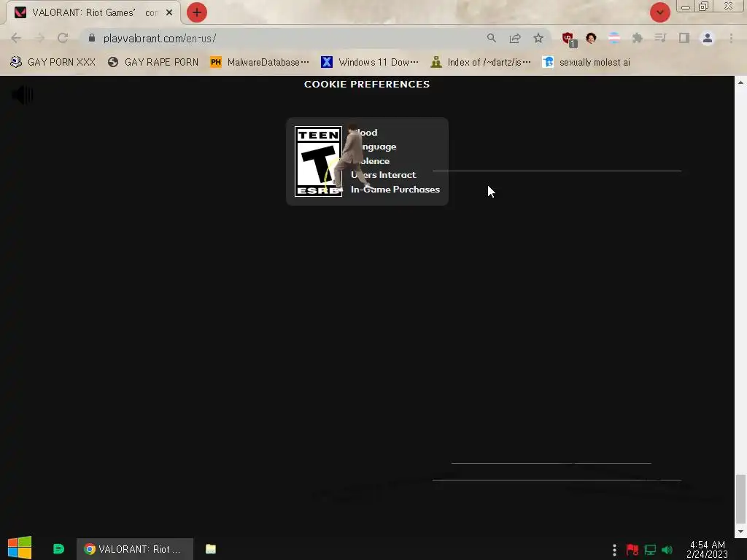This screenshot has width=747, height=560.
Task: Click the COOKIE PREFERENCES link
Action: pos(367,85)
